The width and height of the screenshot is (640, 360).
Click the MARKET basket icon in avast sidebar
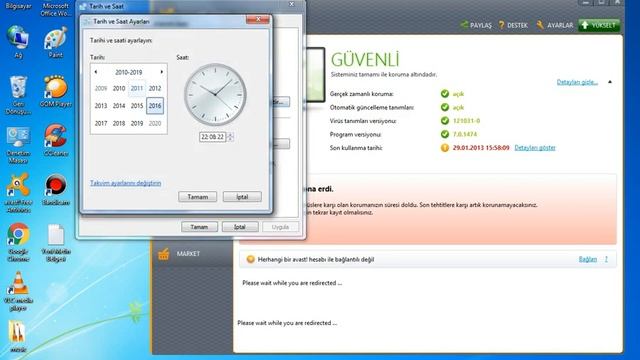164,254
